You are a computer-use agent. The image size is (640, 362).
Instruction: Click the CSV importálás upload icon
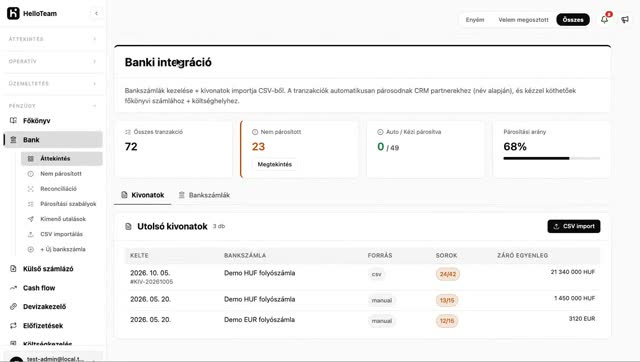tap(31, 234)
